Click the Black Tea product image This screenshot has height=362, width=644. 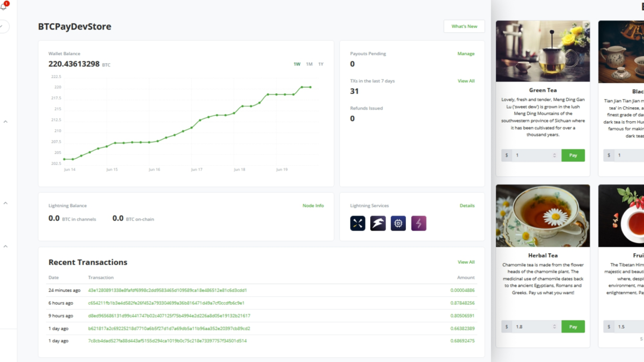(x=621, y=51)
